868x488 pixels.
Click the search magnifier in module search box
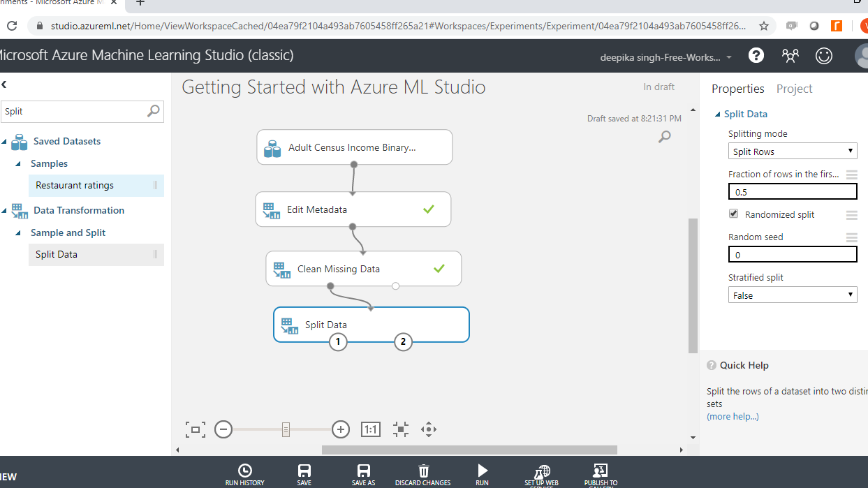(154, 110)
